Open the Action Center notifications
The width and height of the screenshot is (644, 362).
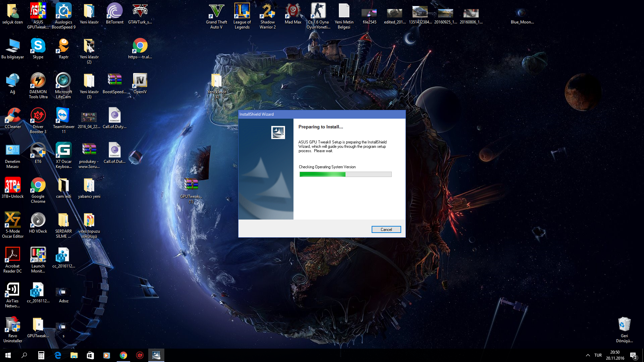(633, 355)
